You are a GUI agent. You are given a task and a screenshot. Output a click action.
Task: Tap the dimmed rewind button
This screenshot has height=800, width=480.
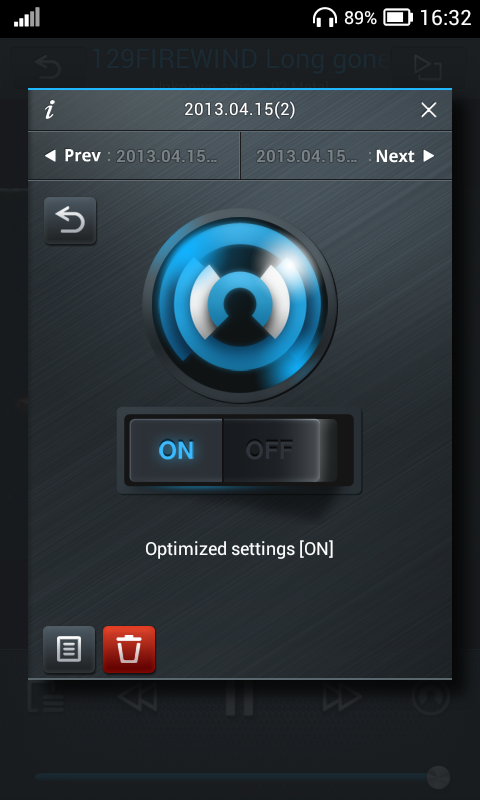pyautogui.click(x=137, y=697)
